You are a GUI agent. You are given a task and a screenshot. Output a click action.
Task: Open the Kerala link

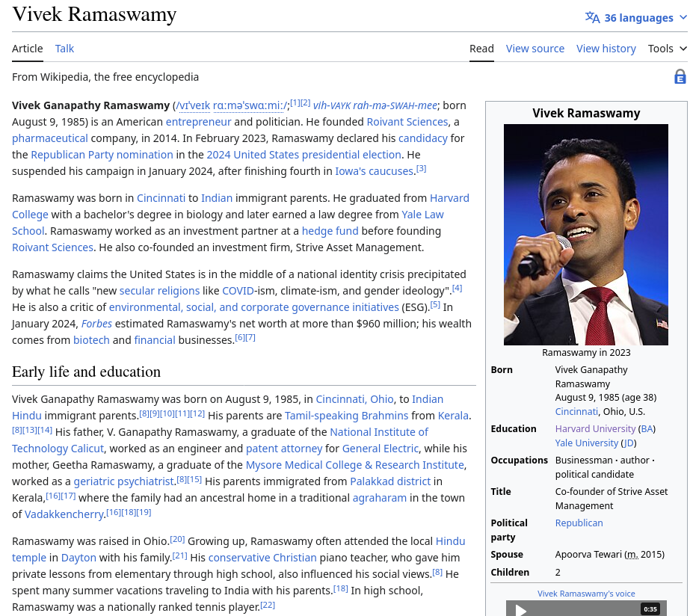453,416
